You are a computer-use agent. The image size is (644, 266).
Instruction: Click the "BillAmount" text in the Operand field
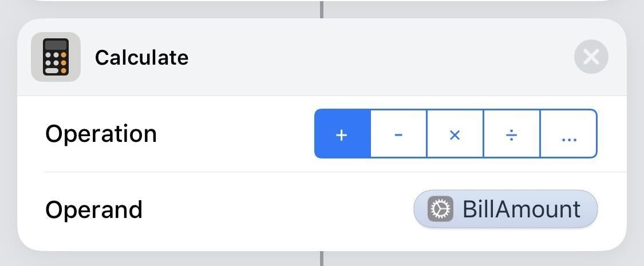pos(521,209)
